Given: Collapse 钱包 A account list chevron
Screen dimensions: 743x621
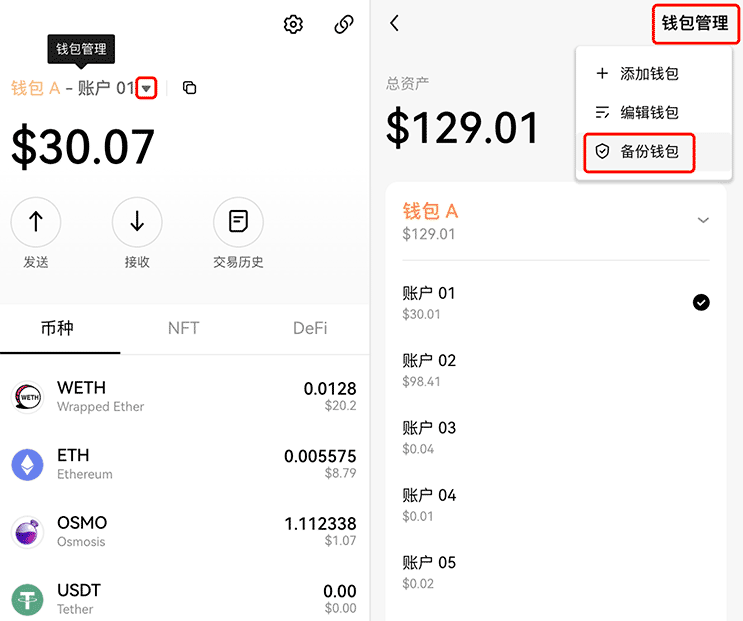Looking at the screenshot, I should click(x=703, y=220).
